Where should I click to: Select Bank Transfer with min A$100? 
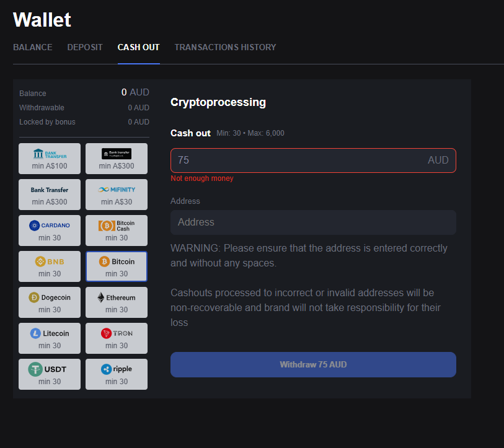pyautogui.click(x=50, y=159)
